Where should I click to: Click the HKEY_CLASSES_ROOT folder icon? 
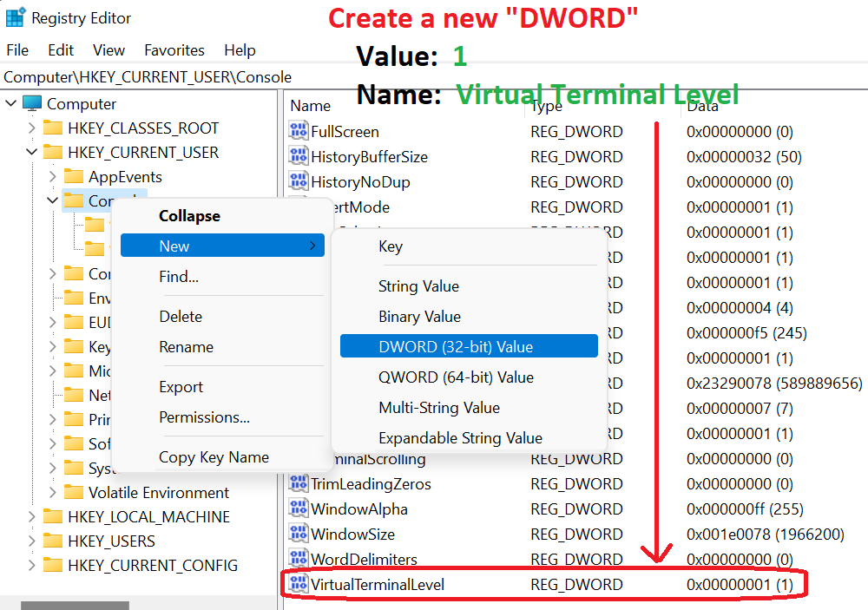[53, 128]
